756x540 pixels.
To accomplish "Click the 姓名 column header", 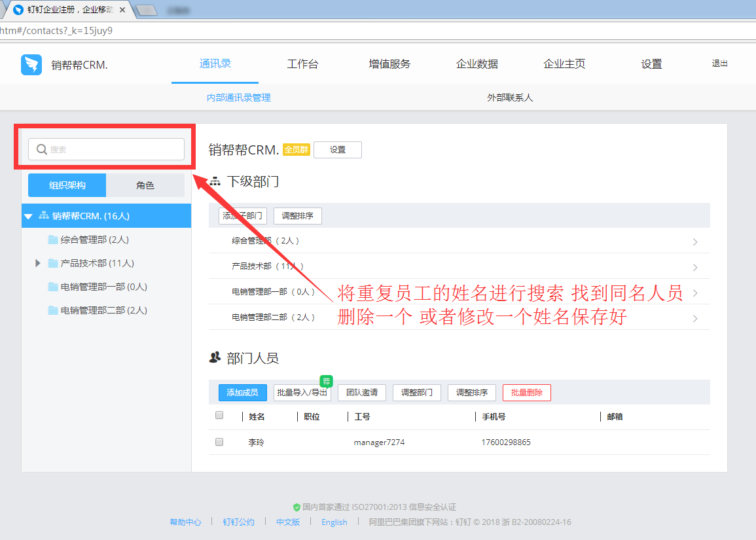I will click(257, 416).
